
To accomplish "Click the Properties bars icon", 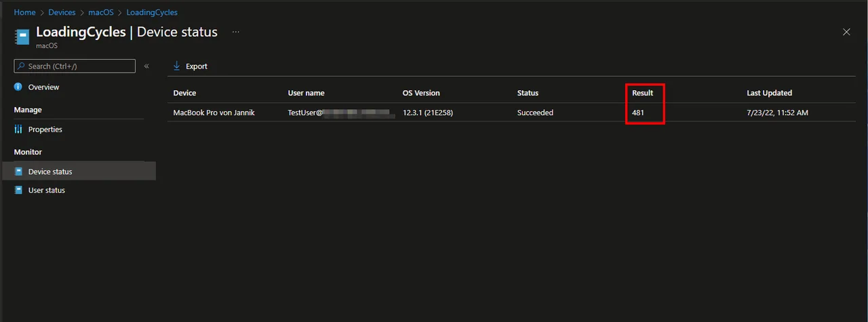I will coord(18,129).
